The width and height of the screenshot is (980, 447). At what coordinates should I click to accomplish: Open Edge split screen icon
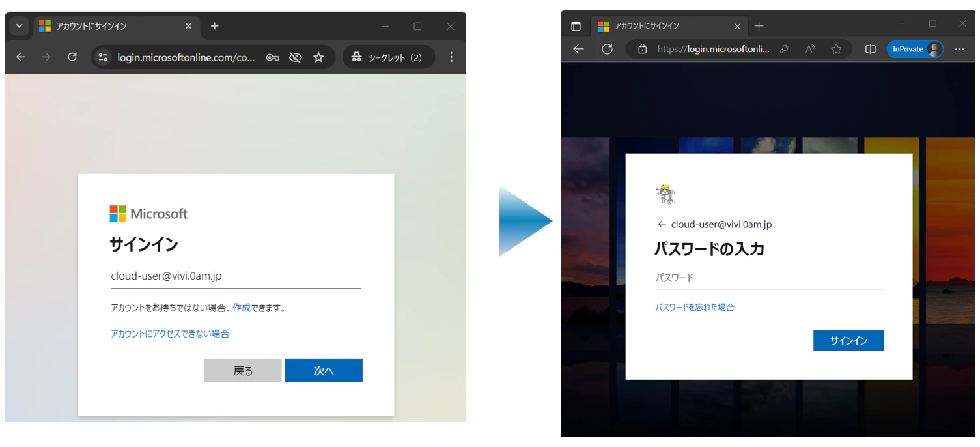tap(871, 49)
